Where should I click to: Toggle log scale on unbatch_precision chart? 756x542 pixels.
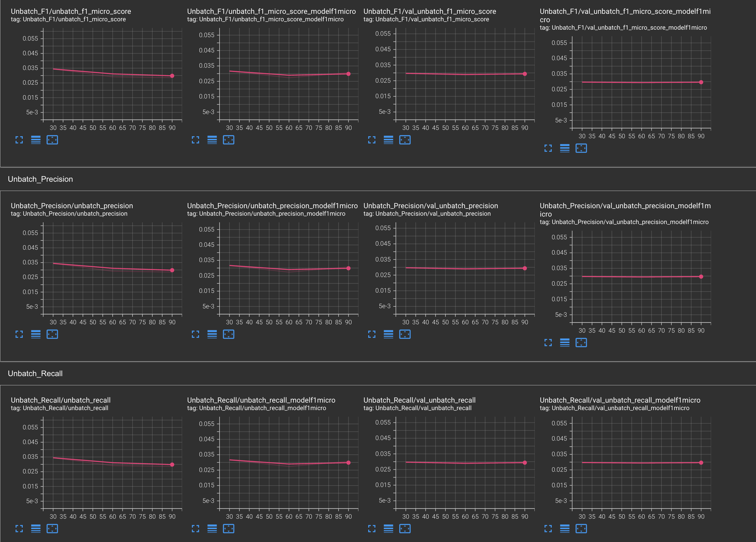pos(36,334)
